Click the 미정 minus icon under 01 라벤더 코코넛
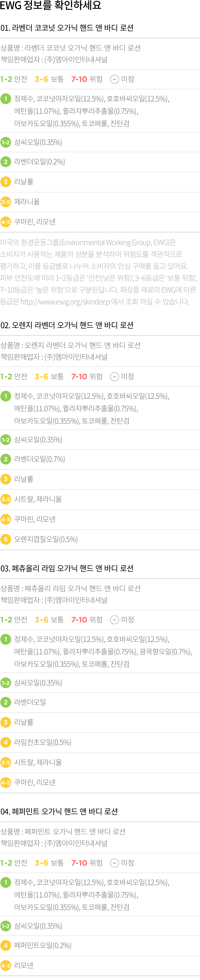The height and width of the screenshot is (980, 200). coord(114,79)
